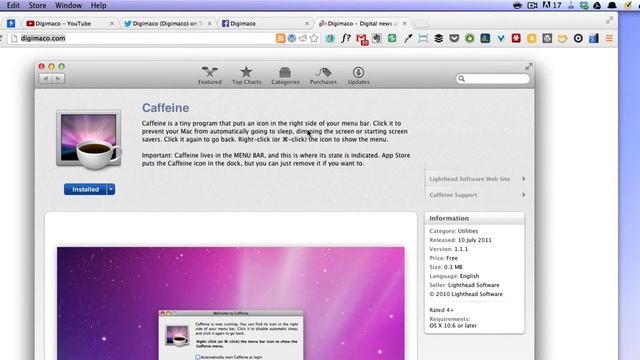640x360 pixels.
Task: Close the Digimaco Facebook tab
Action: 307,24
